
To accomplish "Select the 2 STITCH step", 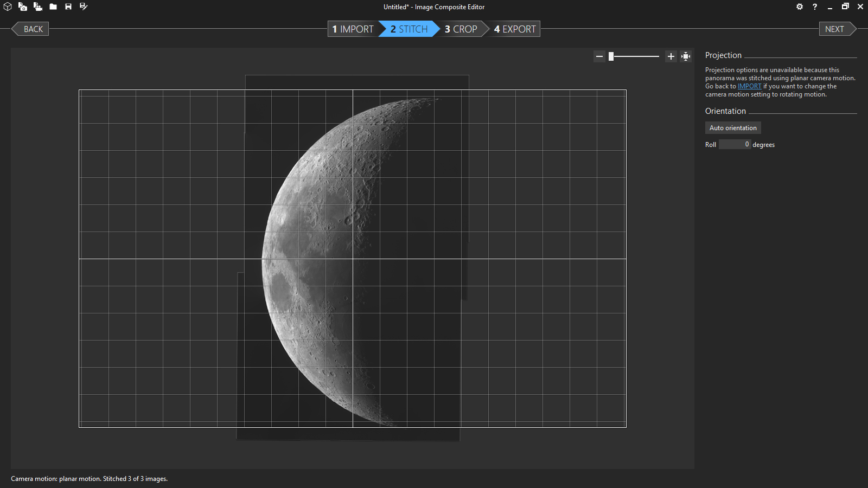I will point(409,29).
